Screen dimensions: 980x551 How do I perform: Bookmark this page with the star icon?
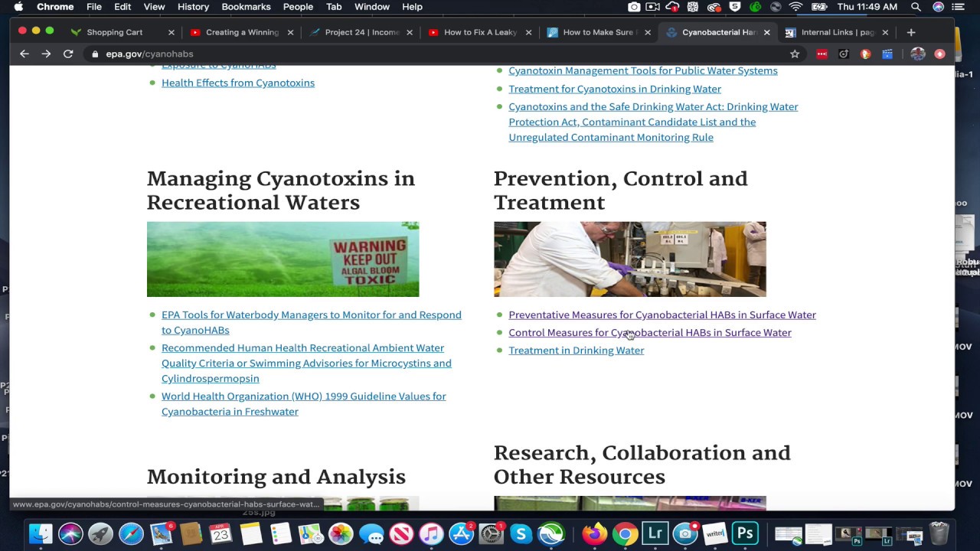coord(795,54)
